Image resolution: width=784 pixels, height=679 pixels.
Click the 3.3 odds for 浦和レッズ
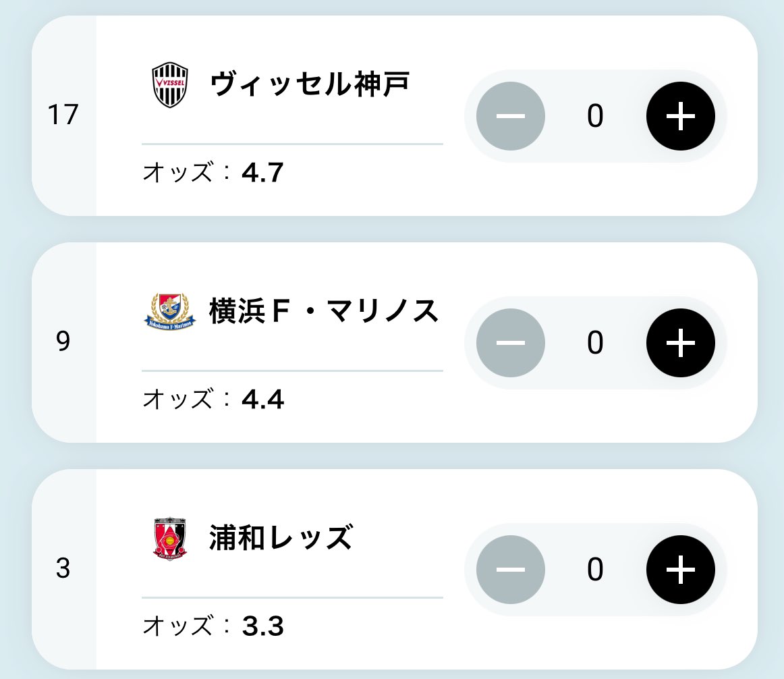coord(262,626)
